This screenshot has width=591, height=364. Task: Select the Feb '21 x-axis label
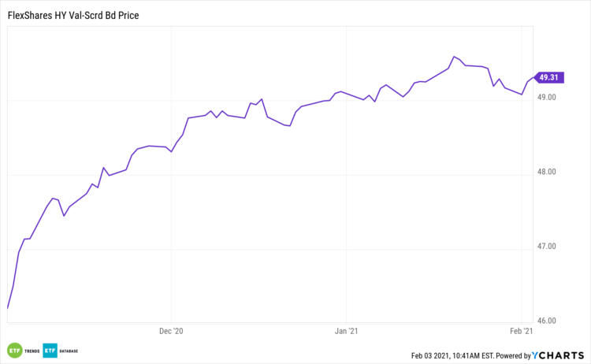[x=522, y=332]
